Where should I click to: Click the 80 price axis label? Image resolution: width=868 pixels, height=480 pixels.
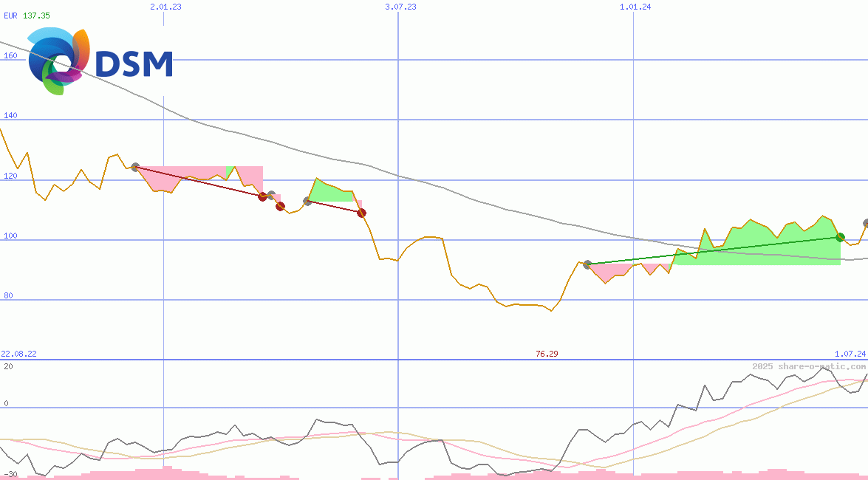8,295
